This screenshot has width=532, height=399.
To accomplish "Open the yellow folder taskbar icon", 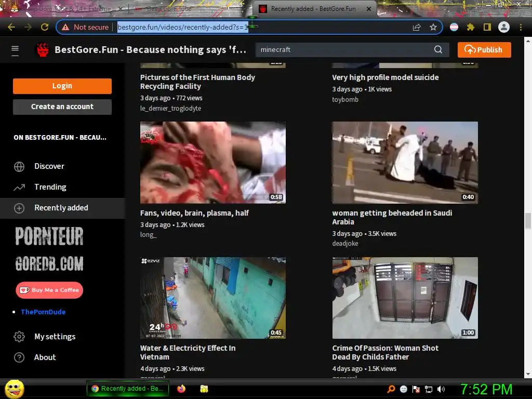I will point(204,389).
